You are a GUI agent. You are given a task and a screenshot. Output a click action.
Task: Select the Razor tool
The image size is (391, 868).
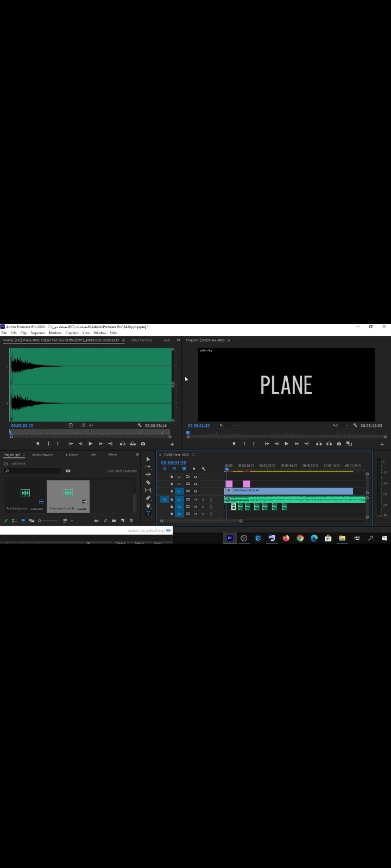(148, 482)
